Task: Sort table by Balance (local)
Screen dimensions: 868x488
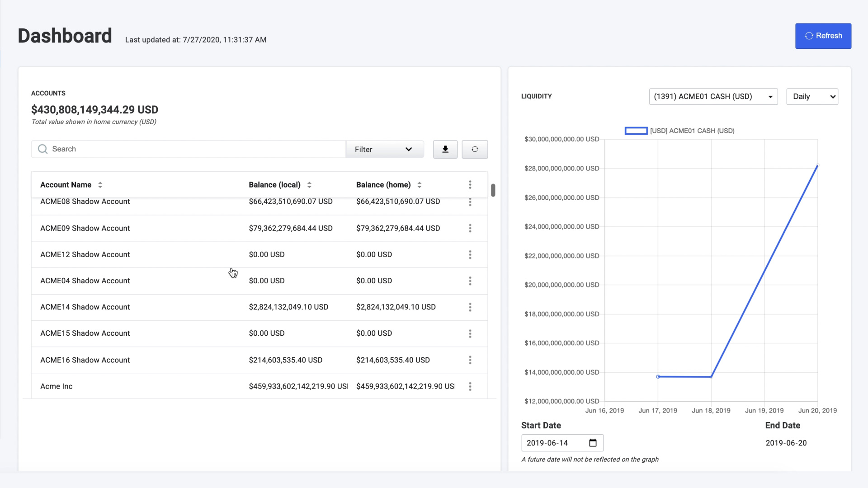Action: coord(309,184)
